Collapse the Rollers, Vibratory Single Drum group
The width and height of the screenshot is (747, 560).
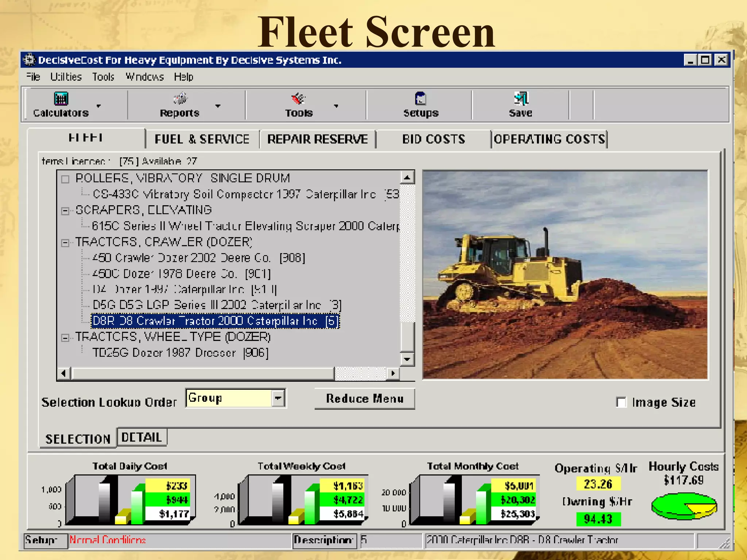[65, 179]
